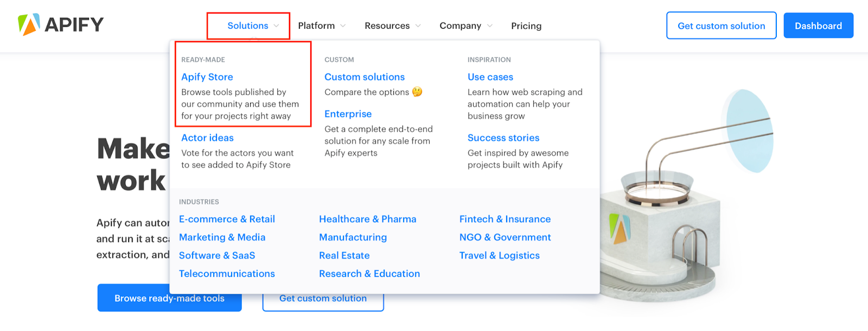Screen dimensions: 868x331
Task: Click the thinking emoji beside Compare the options
Action: (x=417, y=92)
